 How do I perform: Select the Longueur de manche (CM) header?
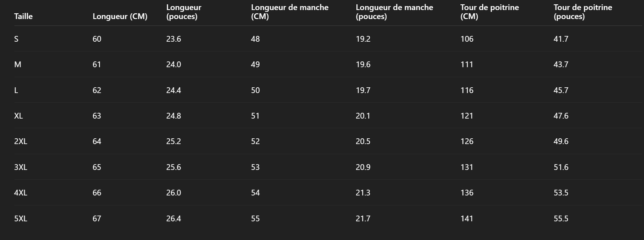289,12
